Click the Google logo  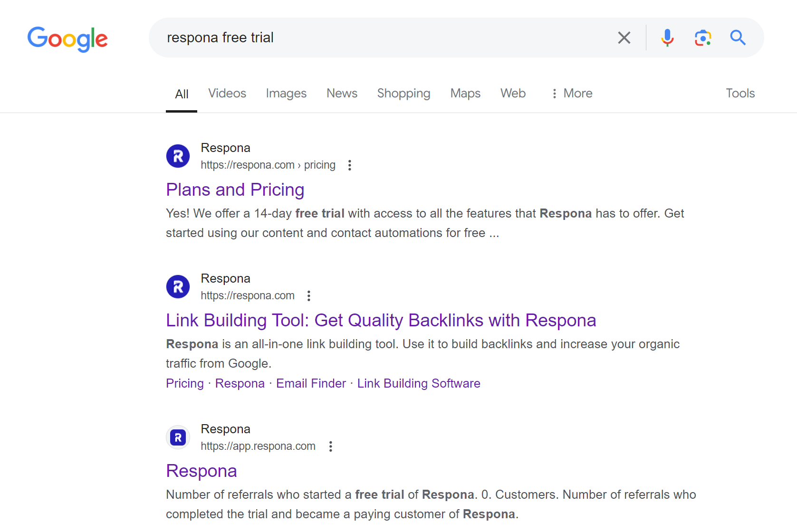point(67,39)
